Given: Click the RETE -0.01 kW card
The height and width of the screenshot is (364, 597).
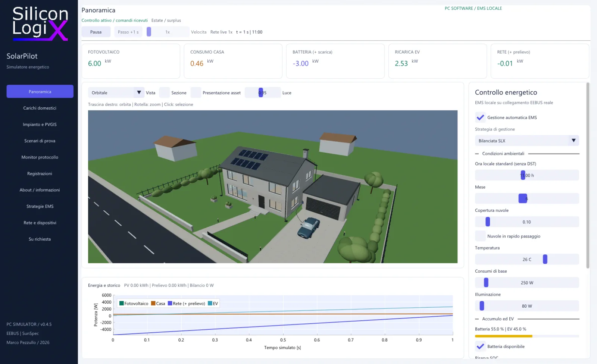Looking at the screenshot, I should point(540,61).
